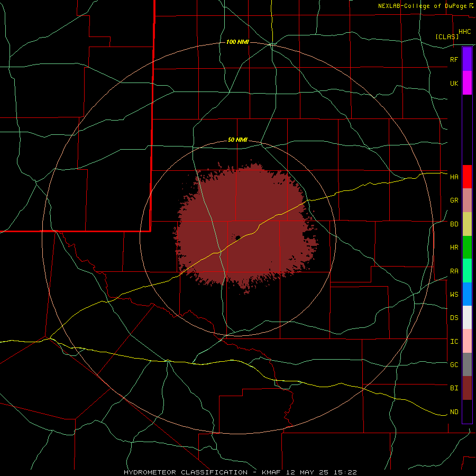The height and width of the screenshot is (476, 476).
Task: Click the 50 NMI range ring label
Action: coord(237,140)
